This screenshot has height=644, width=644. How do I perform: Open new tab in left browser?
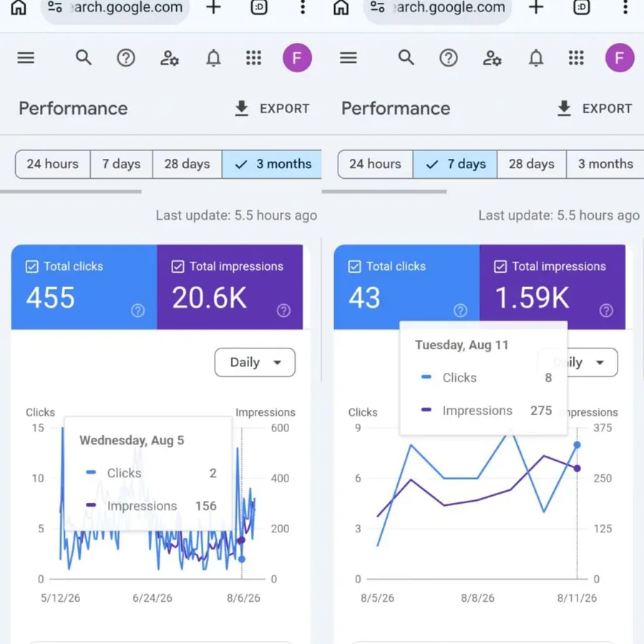pos(213,7)
